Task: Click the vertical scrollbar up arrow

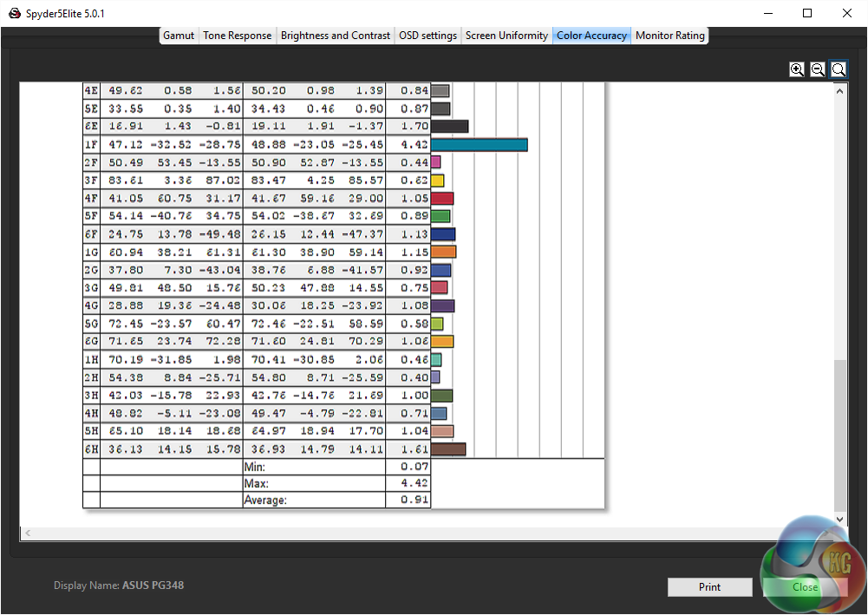Action: click(839, 91)
